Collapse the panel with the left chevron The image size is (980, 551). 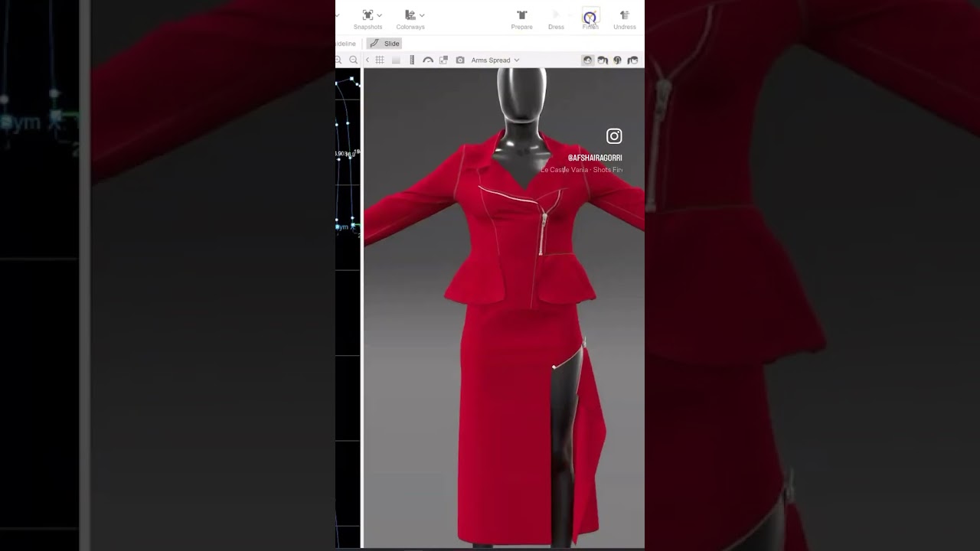(x=367, y=60)
